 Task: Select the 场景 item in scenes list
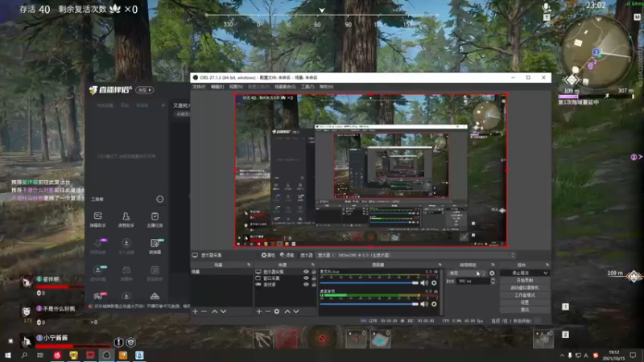pyautogui.click(x=222, y=272)
